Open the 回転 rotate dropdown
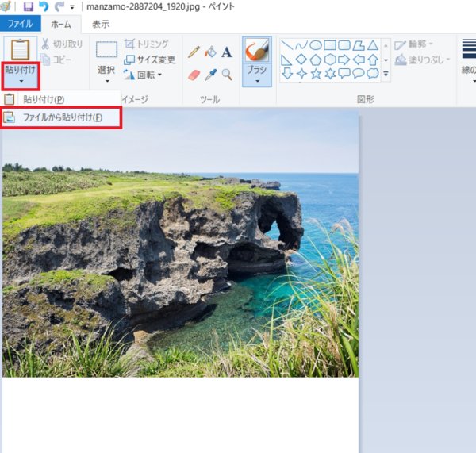The width and height of the screenshot is (476, 453). tap(143, 75)
